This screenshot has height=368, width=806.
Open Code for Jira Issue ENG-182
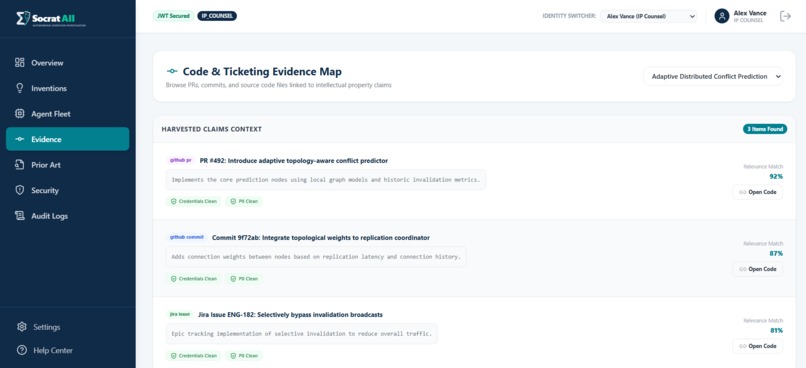click(x=758, y=346)
